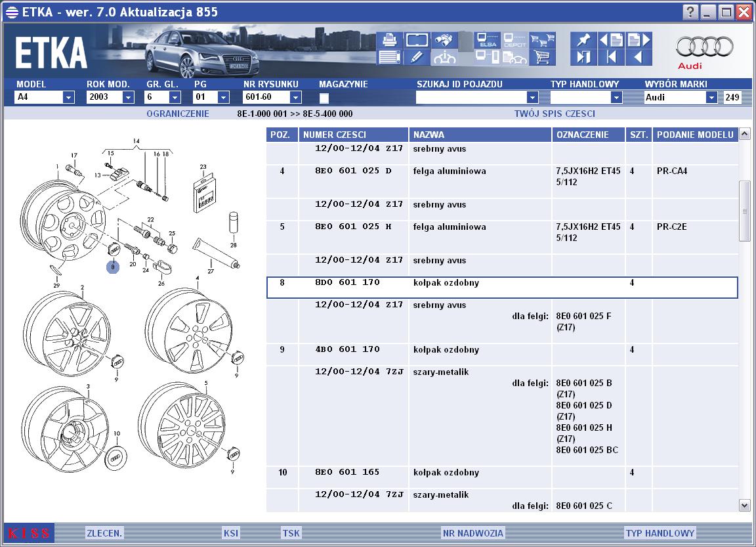The image size is (756, 547).
Task: Click the pushpin icon
Action: click(x=583, y=40)
